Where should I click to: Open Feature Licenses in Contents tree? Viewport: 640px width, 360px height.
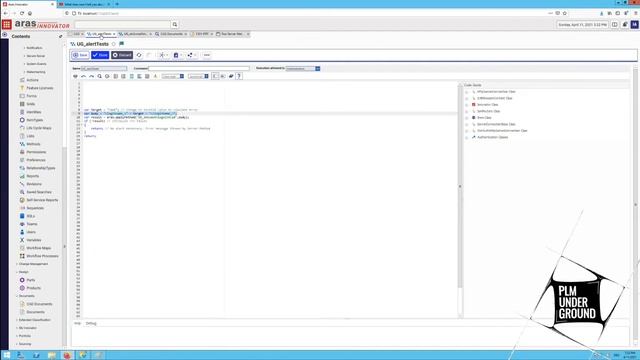click(x=40, y=88)
